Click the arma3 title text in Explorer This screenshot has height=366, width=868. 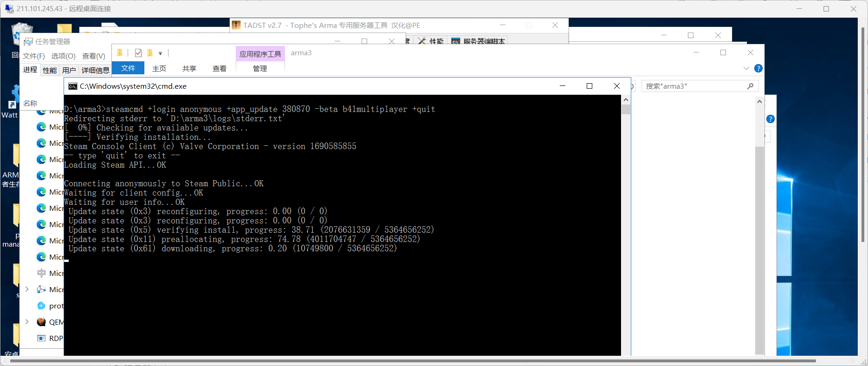(x=301, y=53)
